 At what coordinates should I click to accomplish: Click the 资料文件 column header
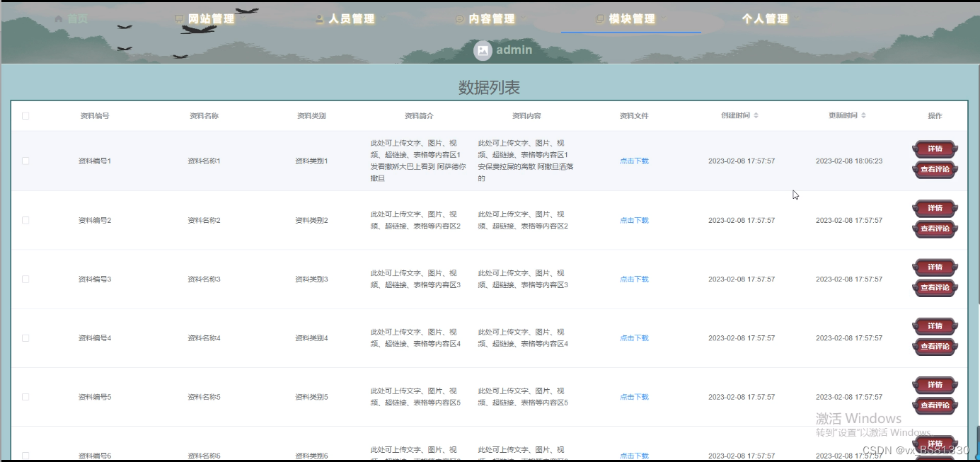click(x=634, y=115)
